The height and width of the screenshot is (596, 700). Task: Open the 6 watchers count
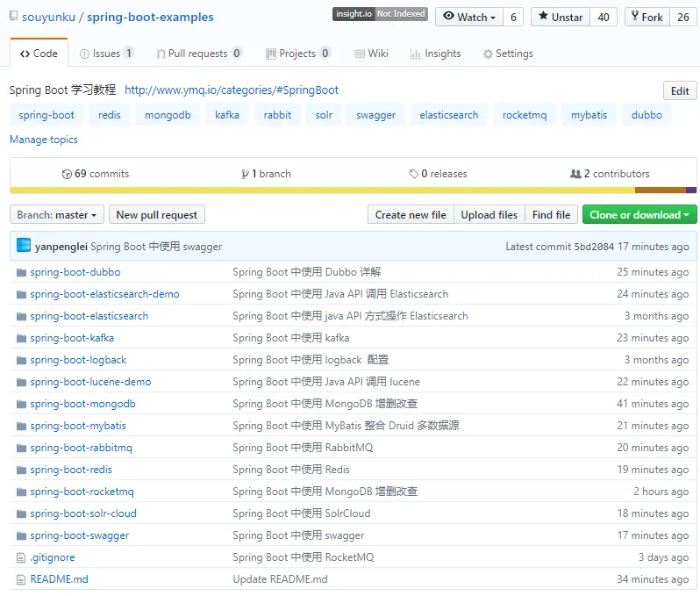513,17
